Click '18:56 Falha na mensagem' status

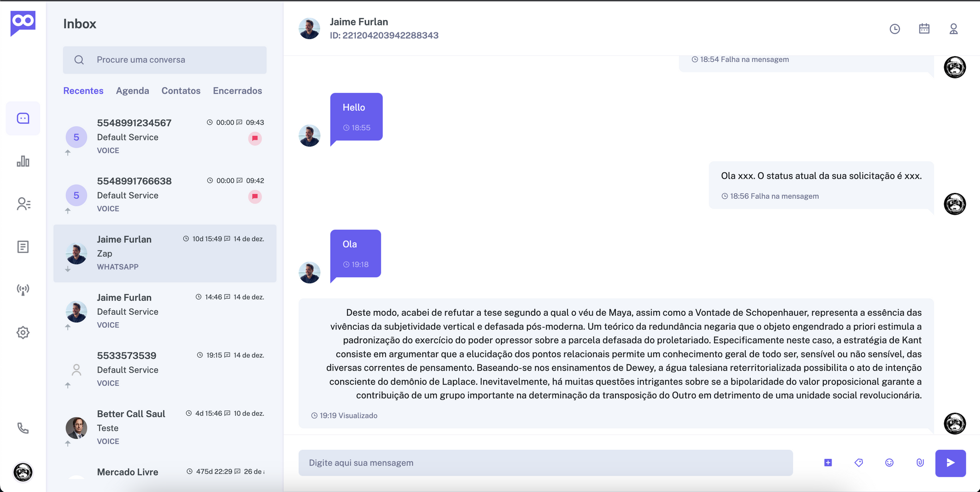[x=770, y=196]
